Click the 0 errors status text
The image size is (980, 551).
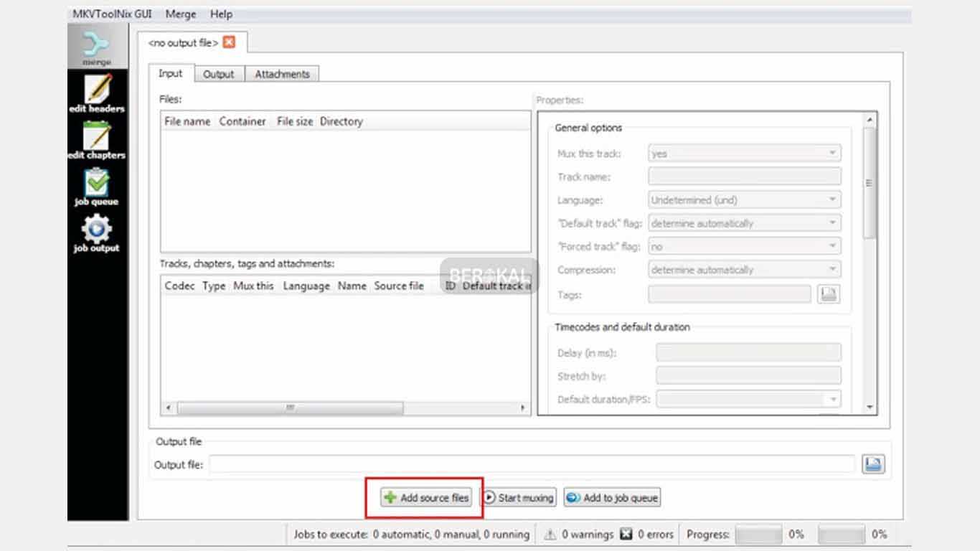click(656, 534)
